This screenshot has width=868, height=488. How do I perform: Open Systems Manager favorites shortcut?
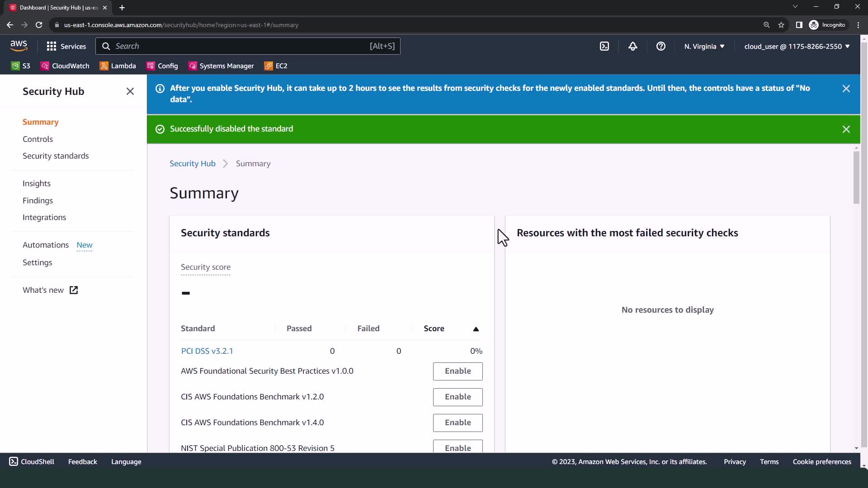tap(221, 66)
